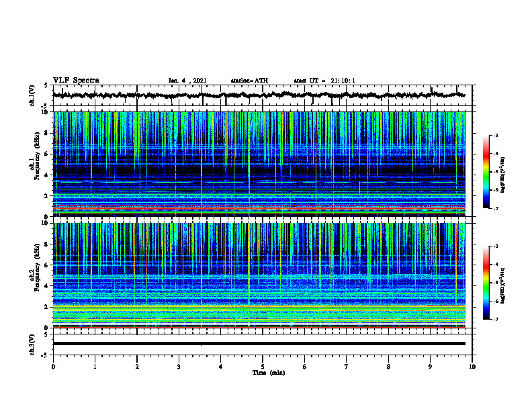Click the "-7" label on the ch.2 color bar
The width and height of the screenshot is (532, 411).
tap(496, 319)
